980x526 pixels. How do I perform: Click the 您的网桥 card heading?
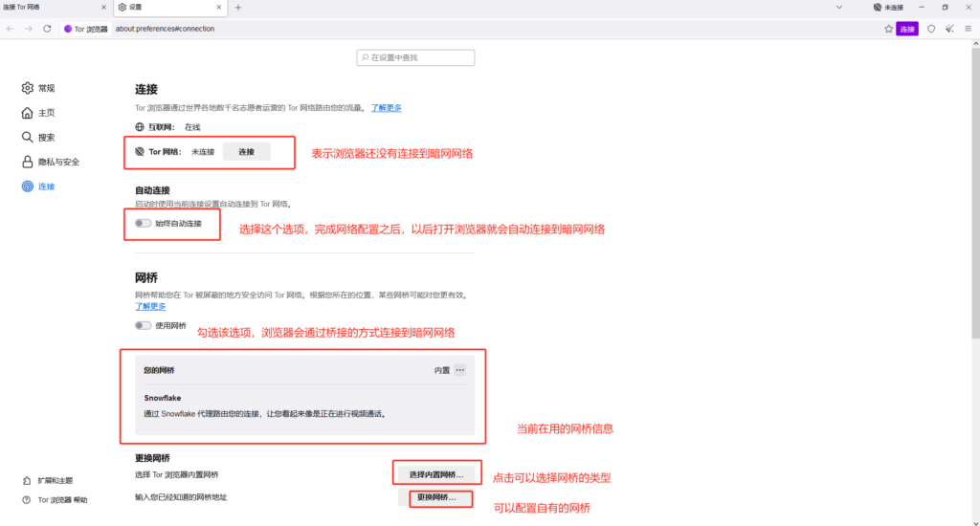coord(159,370)
